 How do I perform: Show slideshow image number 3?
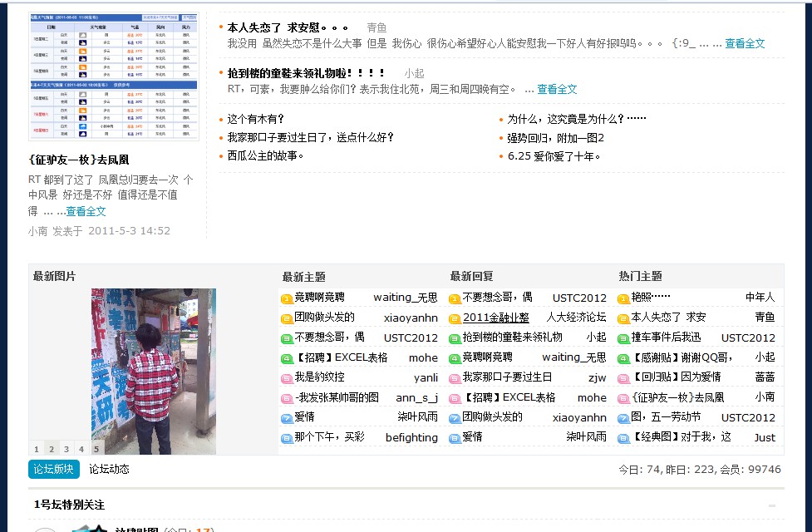point(66,449)
